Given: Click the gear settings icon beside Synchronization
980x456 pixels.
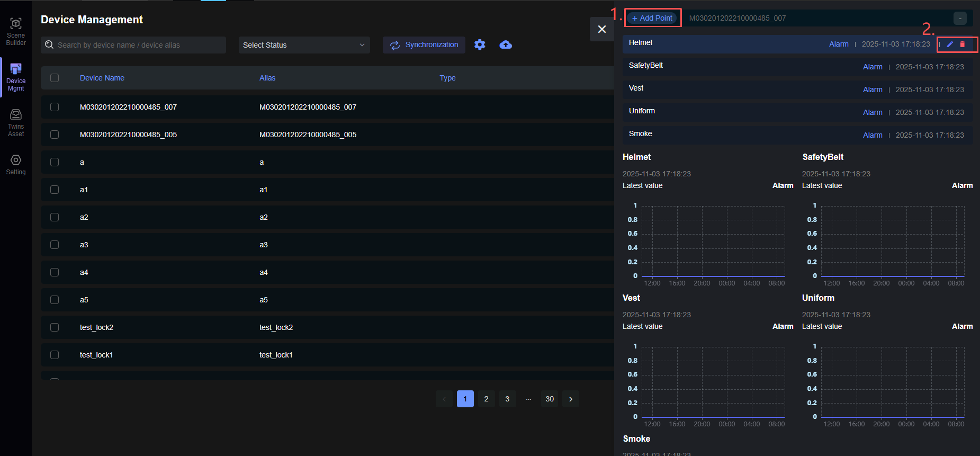Looking at the screenshot, I should tap(480, 45).
